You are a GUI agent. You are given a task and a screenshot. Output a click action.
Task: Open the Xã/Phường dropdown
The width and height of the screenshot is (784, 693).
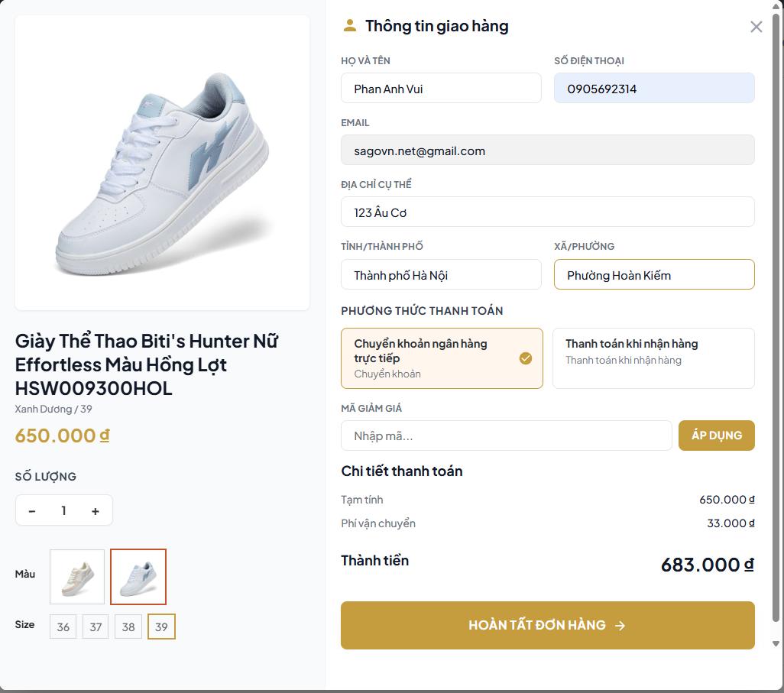pyautogui.click(x=654, y=275)
